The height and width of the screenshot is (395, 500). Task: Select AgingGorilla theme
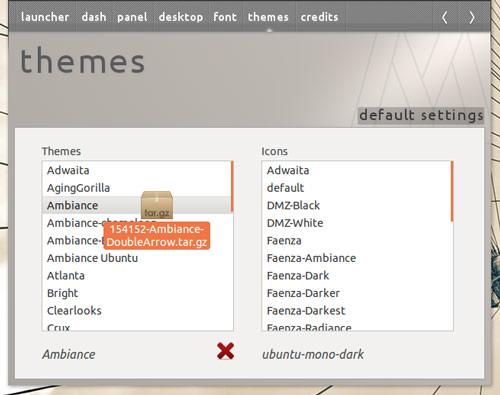pyautogui.click(x=137, y=188)
